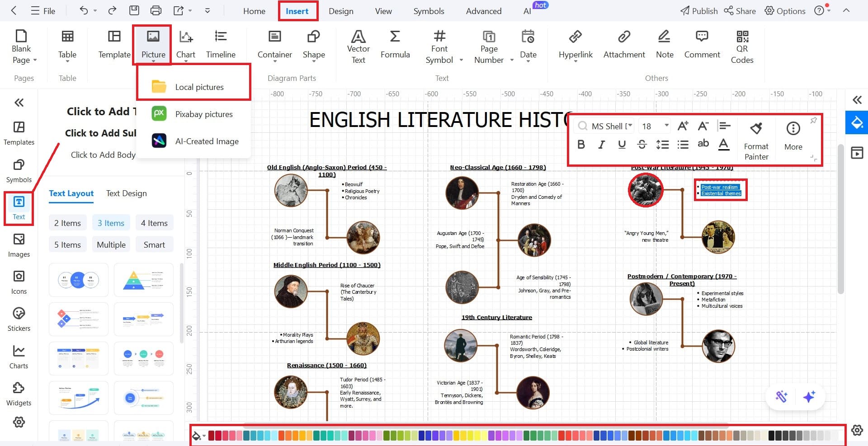Screen dimensions: 868x446
Task: Click the Share button
Action: (740, 11)
